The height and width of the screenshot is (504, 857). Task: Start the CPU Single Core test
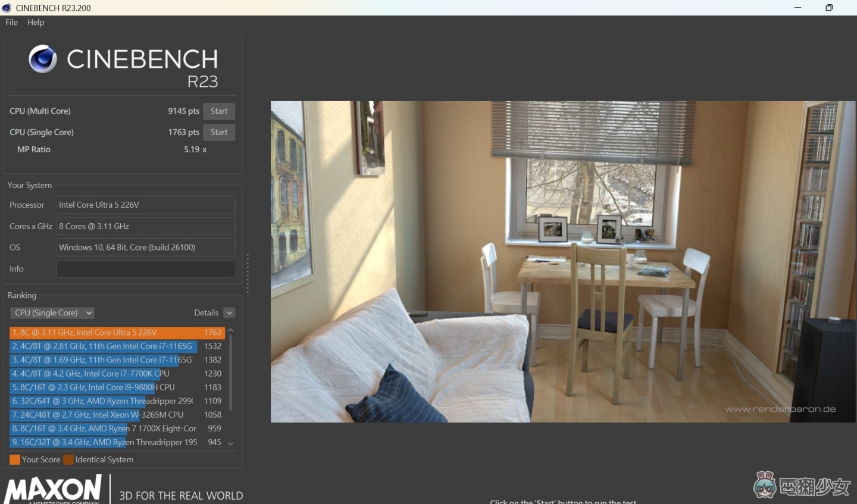(x=219, y=132)
